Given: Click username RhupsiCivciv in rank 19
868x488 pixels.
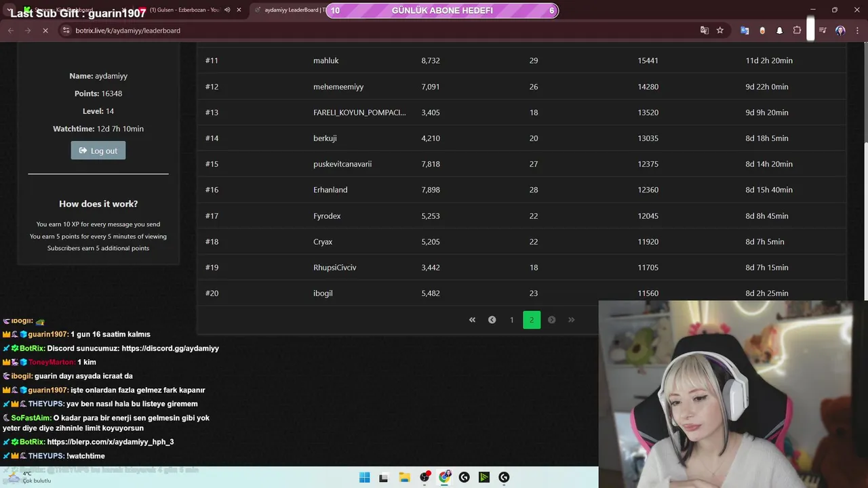Looking at the screenshot, I should pyautogui.click(x=334, y=268).
